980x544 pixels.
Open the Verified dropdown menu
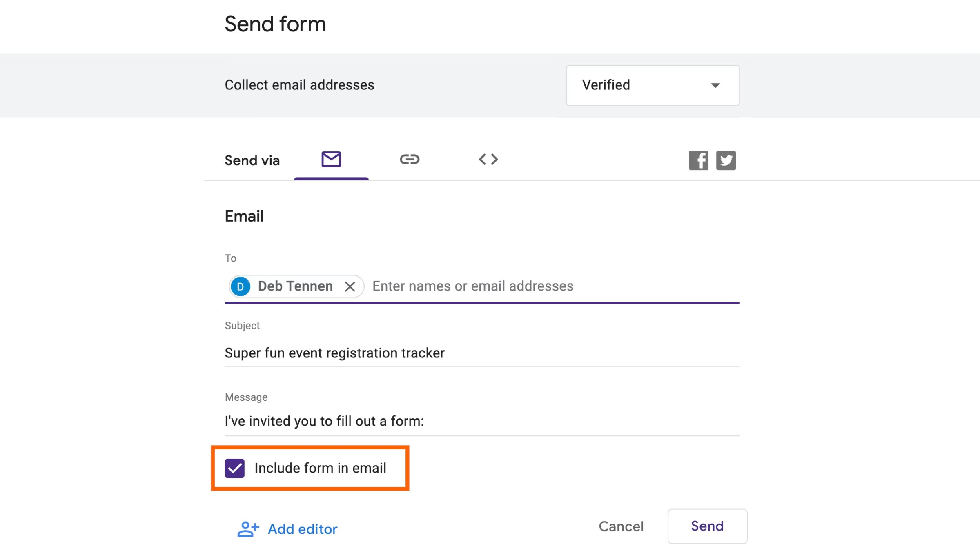coord(653,85)
